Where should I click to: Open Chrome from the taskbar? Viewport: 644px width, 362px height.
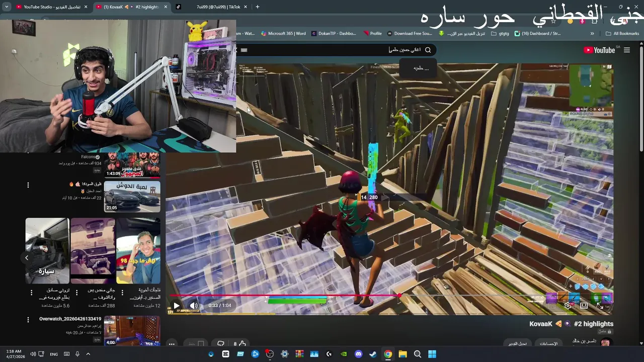[x=388, y=354]
